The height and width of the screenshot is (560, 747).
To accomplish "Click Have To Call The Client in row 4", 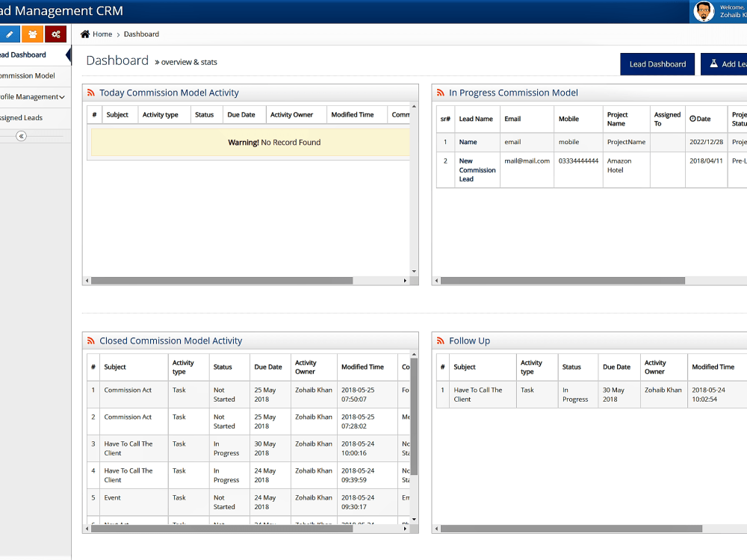I will [x=128, y=475].
